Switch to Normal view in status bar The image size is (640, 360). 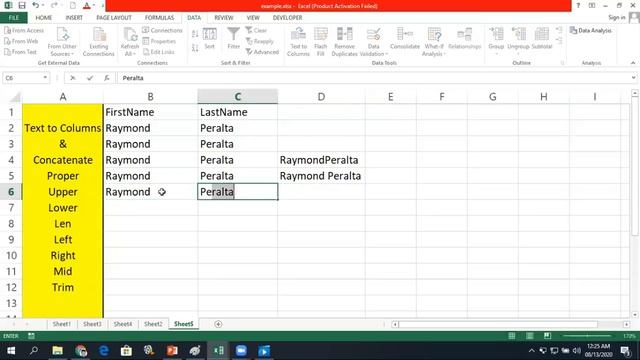(512, 336)
